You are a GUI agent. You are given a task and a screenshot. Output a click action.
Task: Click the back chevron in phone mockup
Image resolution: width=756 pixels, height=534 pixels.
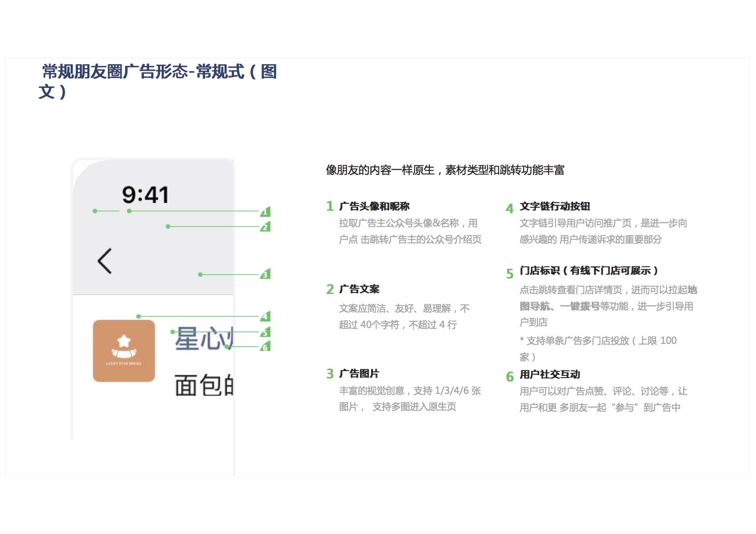click(x=105, y=261)
